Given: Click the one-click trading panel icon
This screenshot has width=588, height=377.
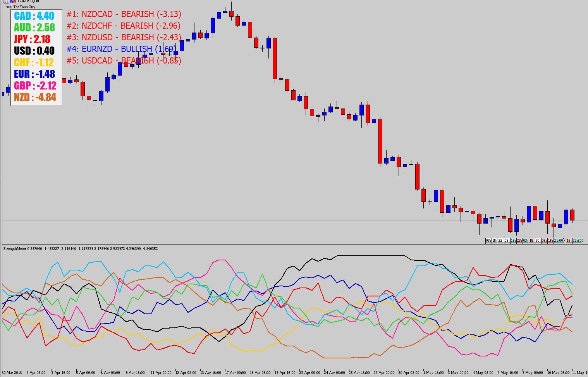Looking at the screenshot, I should click(13, 1).
